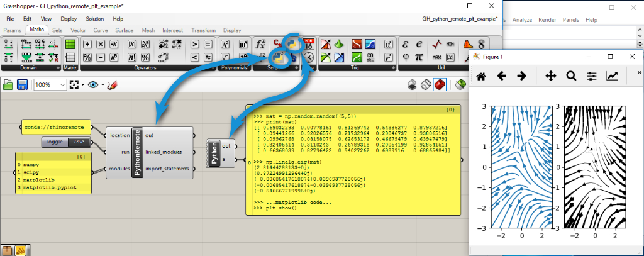The width and height of the screenshot is (644, 256).
Task: Pick the Modulus percent component icon
Action: 145,57
